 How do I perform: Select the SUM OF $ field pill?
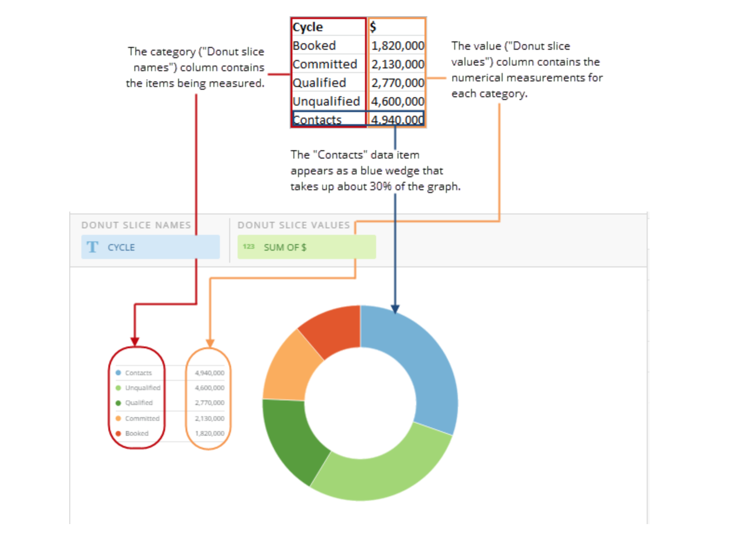pos(306,247)
